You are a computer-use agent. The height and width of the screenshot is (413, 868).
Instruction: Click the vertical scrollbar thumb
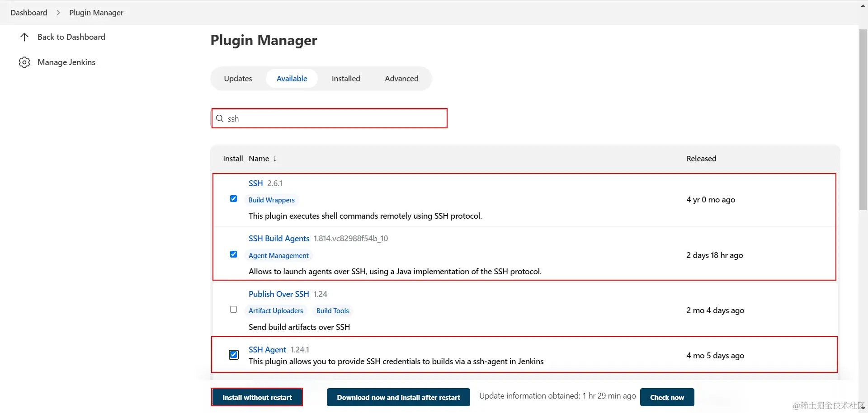tap(863, 120)
